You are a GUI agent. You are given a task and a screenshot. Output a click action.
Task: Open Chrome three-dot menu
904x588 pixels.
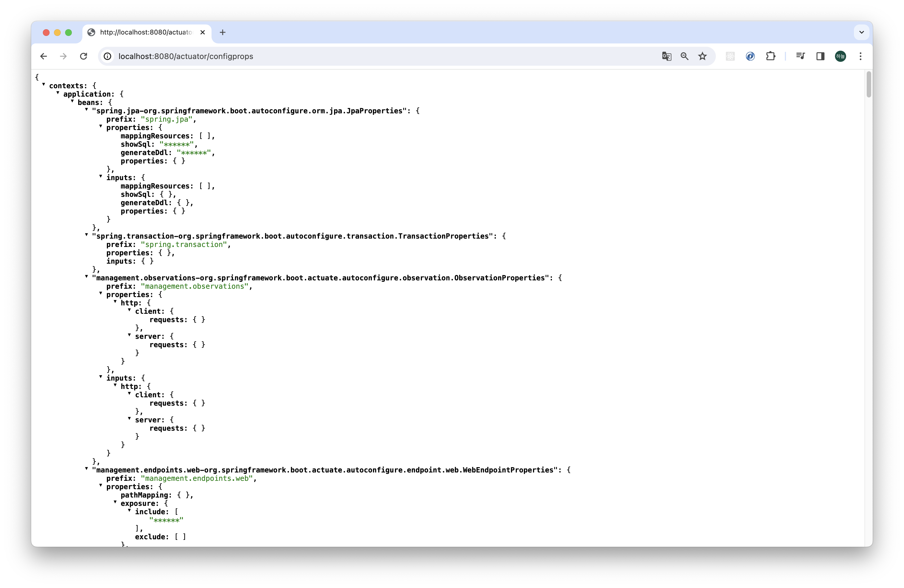point(860,56)
